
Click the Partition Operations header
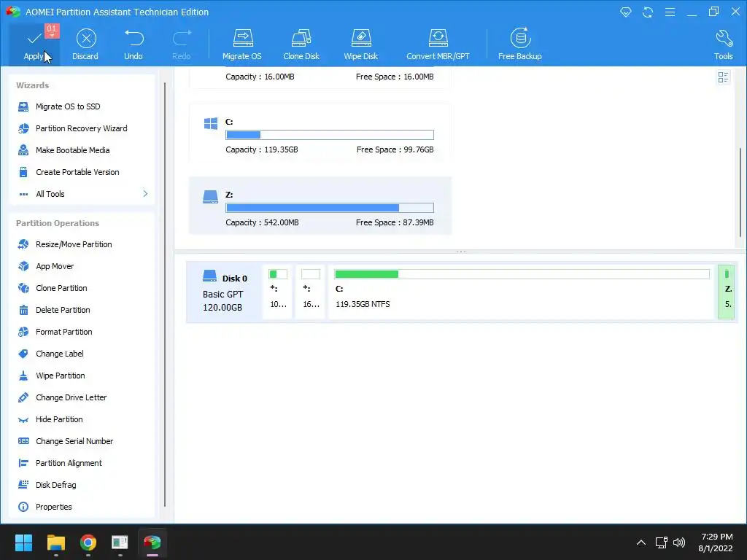pyautogui.click(x=58, y=223)
